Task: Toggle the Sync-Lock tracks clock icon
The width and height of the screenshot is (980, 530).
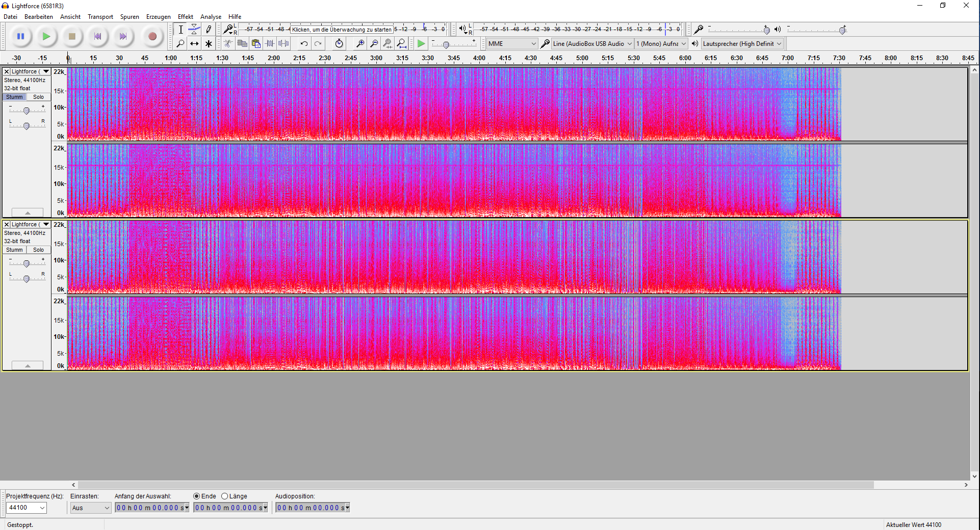Action: [339, 44]
